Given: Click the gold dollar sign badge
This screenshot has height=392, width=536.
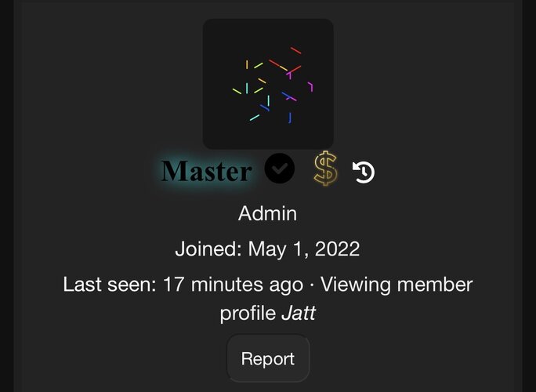Looking at the screenshot, I should [325, 169].
